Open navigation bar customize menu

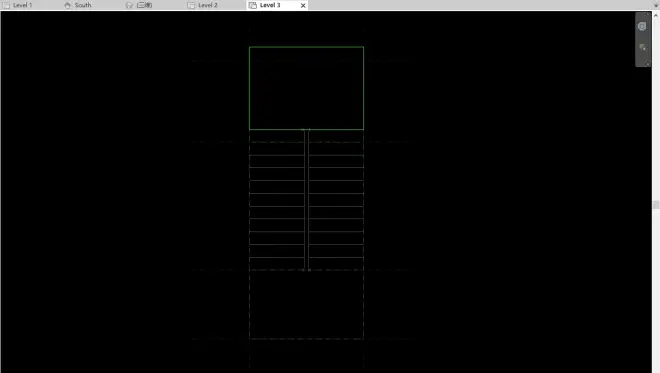(x=647, y=64)
